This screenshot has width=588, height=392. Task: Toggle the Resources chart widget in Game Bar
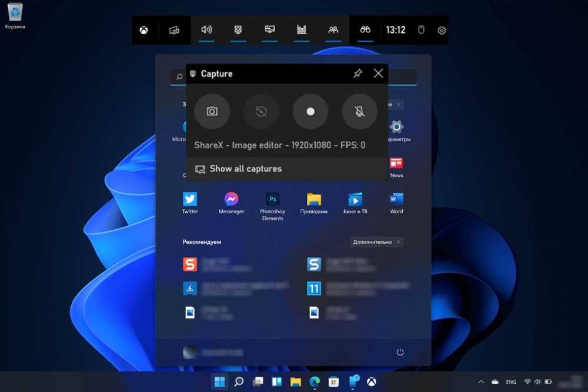coord(302,30)
